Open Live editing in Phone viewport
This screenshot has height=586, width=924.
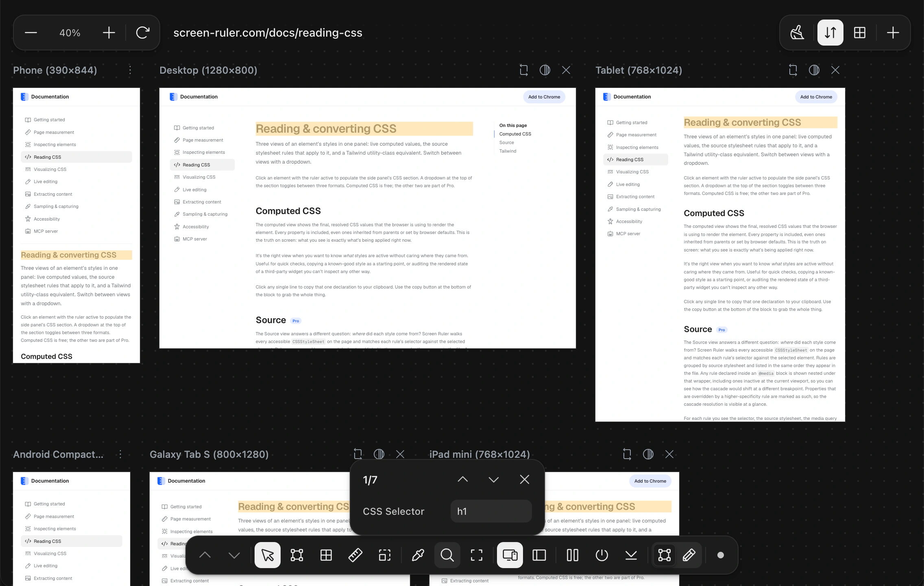(x=76, y=181)
